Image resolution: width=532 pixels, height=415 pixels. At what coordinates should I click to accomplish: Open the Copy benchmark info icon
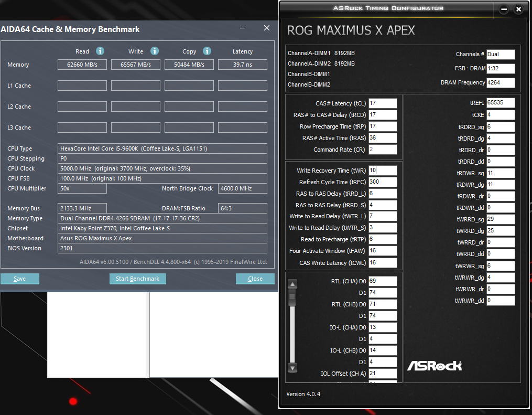pos(207,51)
